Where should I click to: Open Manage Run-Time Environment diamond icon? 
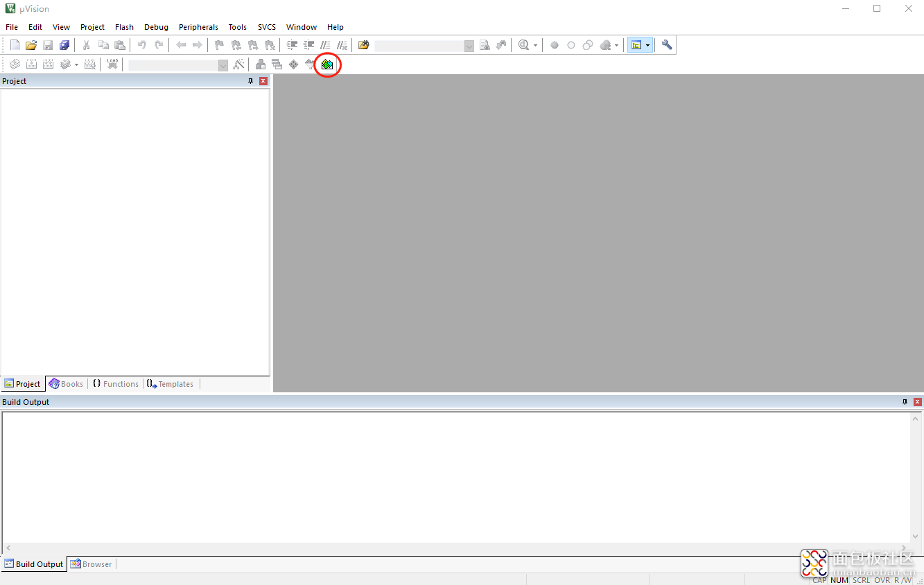[x=294, y=64]
